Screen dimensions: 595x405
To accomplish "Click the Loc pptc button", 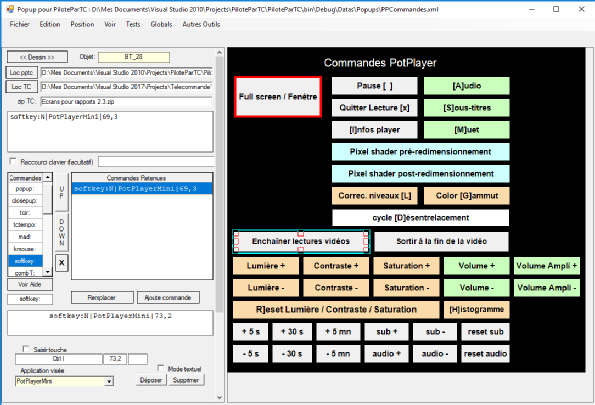I will [x=22, y=72].
